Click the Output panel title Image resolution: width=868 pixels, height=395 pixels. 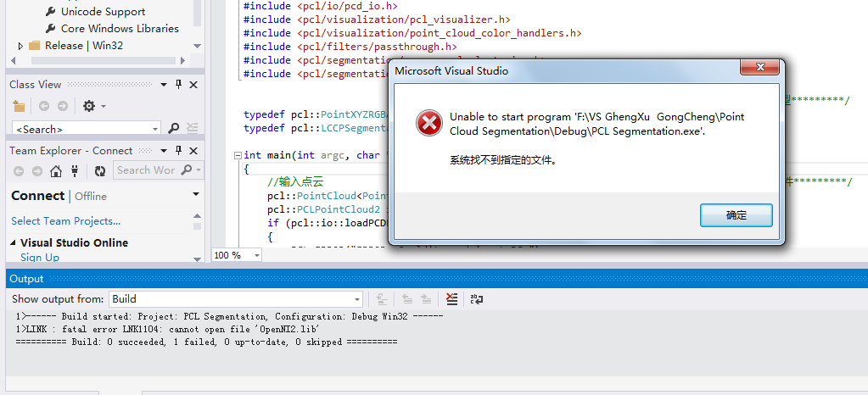[26, 279]
